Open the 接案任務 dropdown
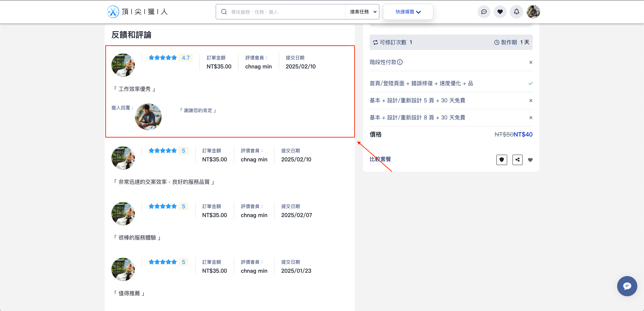 point(362,11)
